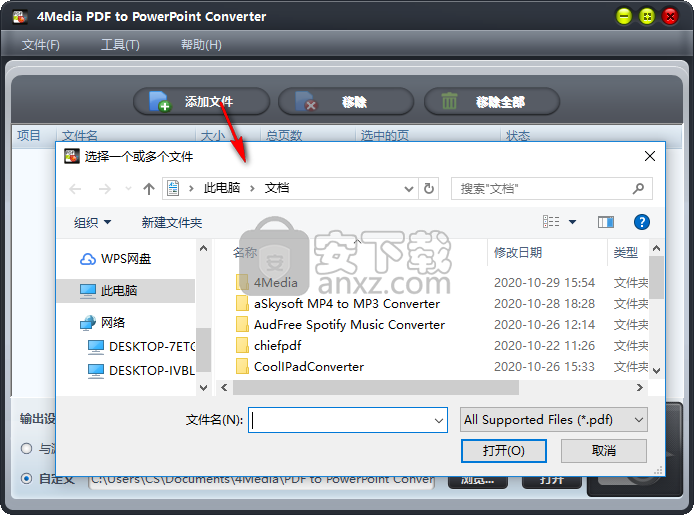Screen dimensions: 694x515
Task: Select AudFree Spotify Music Converter folder
Action: (340, 324)
